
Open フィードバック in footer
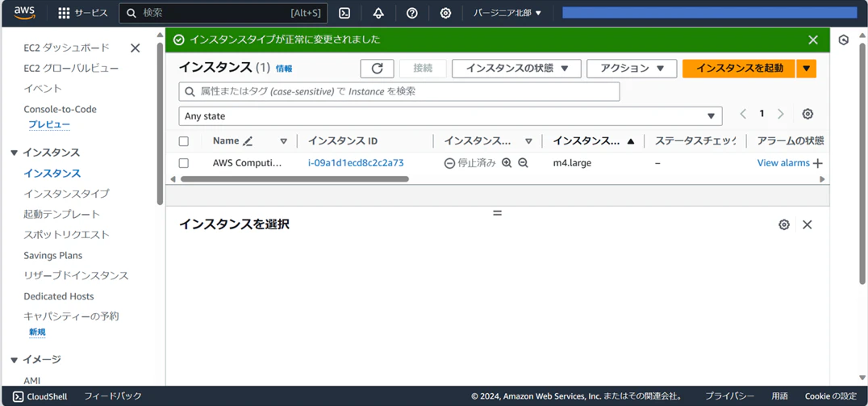point(112,396)
